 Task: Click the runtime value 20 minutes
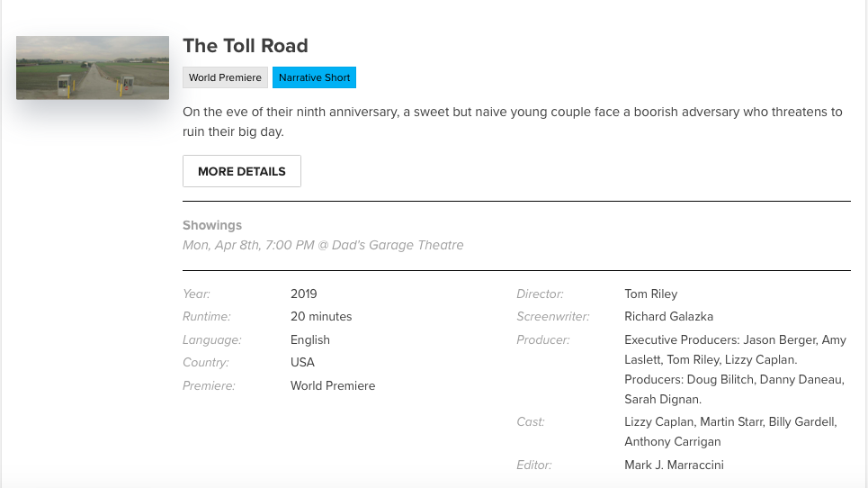tap(321, 316)
